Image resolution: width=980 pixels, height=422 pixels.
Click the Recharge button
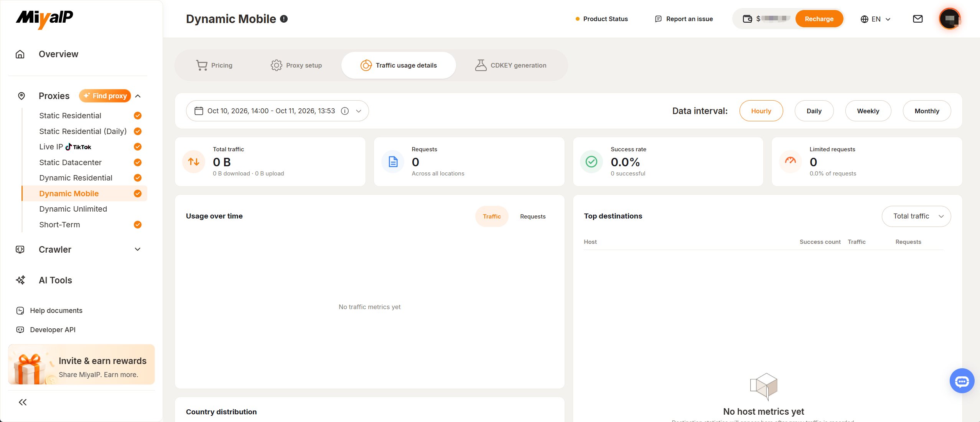coord(819,19)
